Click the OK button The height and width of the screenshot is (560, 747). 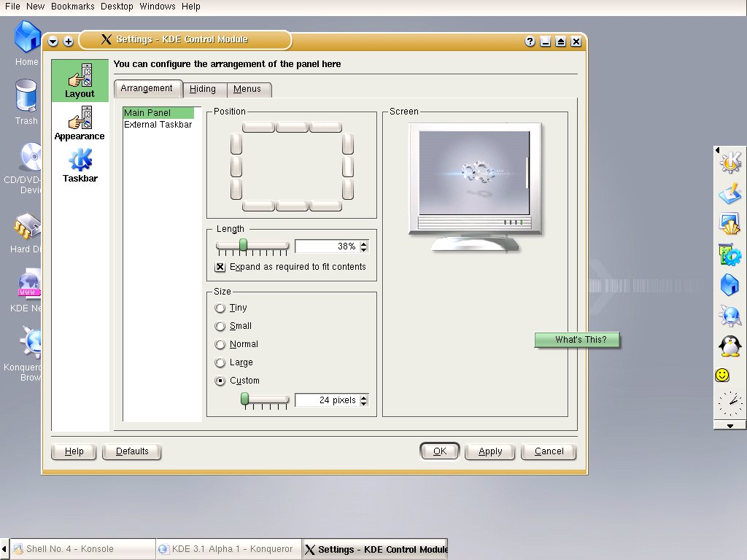[440, 451]
